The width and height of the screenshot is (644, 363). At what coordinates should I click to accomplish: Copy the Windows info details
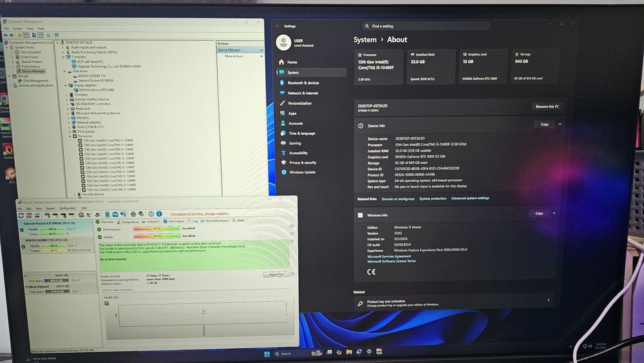tap(539, 213)
